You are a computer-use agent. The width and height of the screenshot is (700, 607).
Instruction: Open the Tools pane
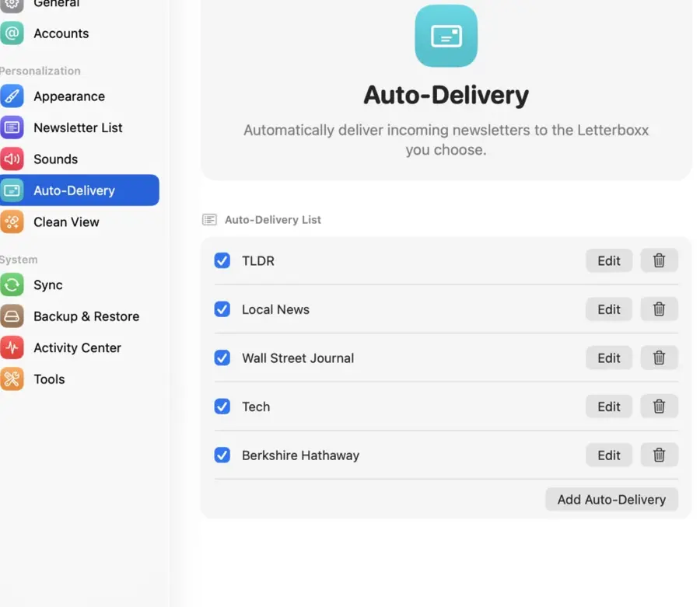pyautogui.click(x=79, y=379)
